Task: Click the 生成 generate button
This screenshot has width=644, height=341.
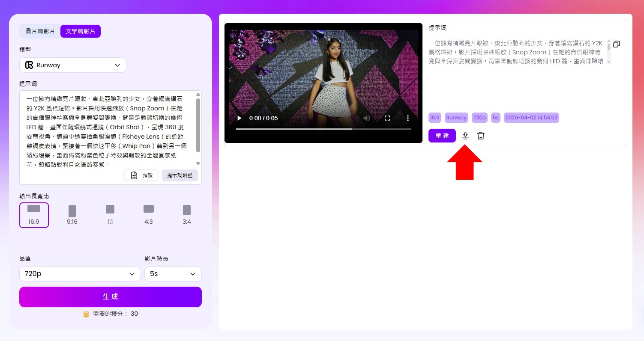Action: [x=110, y=297]
